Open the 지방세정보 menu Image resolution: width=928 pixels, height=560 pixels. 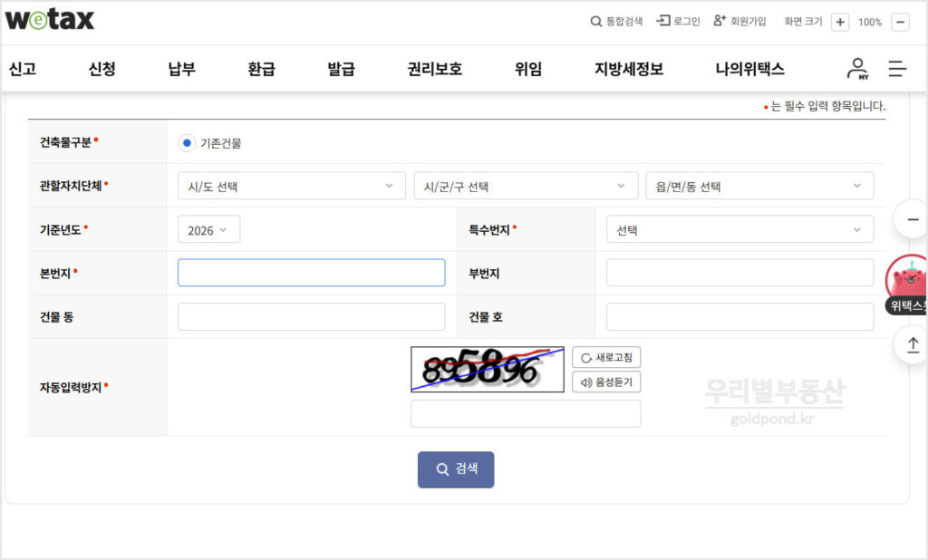point(629,69)
